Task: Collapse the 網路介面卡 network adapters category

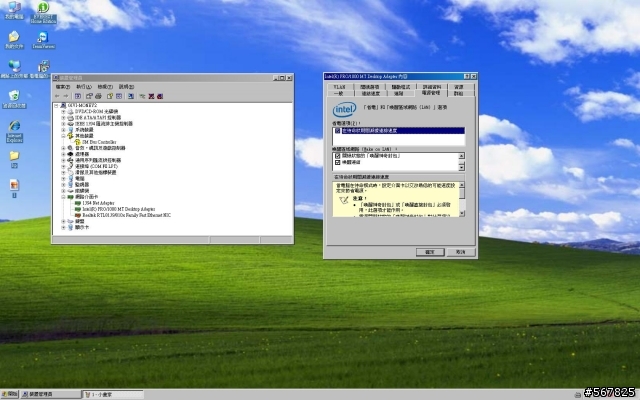Action: 63,197
